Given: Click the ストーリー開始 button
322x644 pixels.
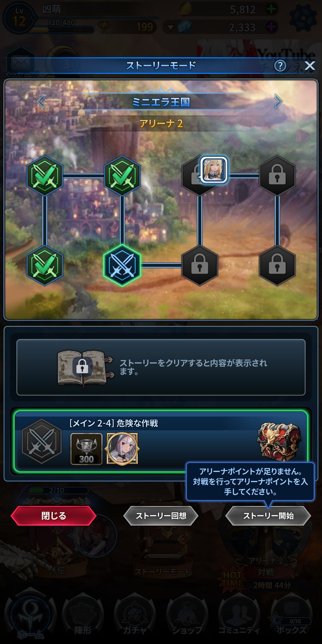Looking at the screenshot, I should click(x=268, y=516).
